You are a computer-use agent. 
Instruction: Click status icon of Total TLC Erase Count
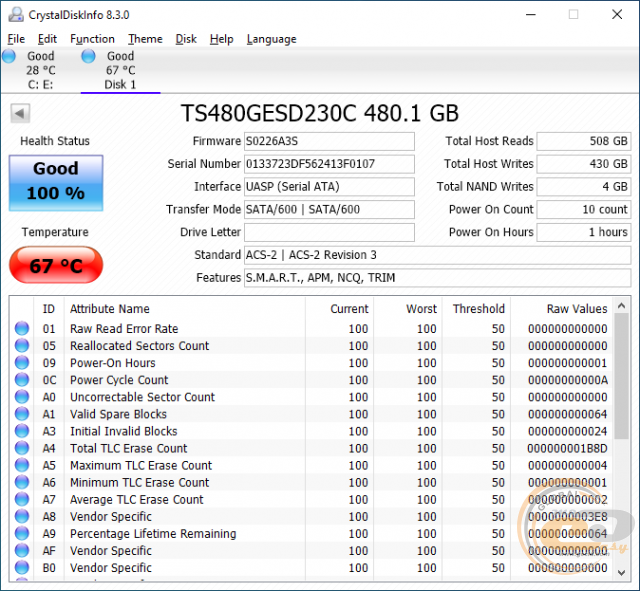[x=22, y=448]
